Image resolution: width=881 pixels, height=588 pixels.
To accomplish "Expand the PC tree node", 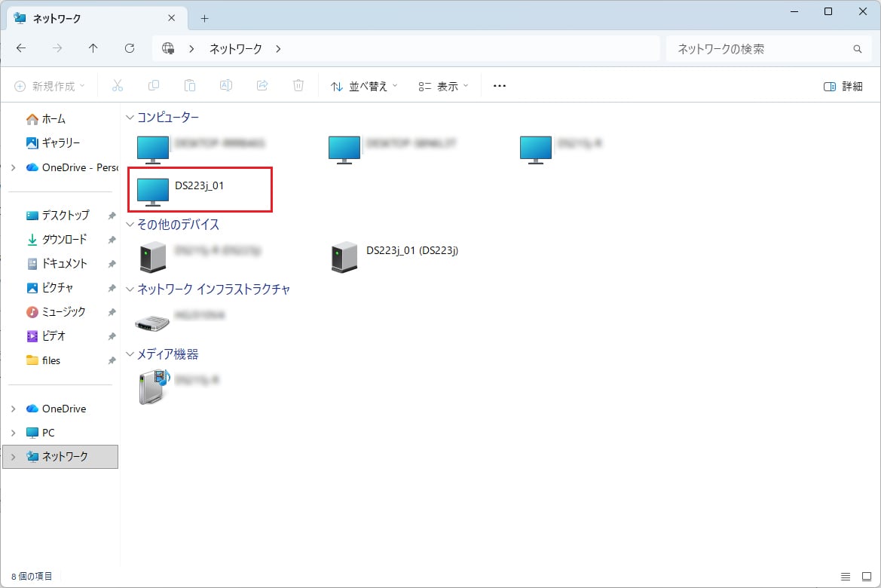I will point(13,433).
